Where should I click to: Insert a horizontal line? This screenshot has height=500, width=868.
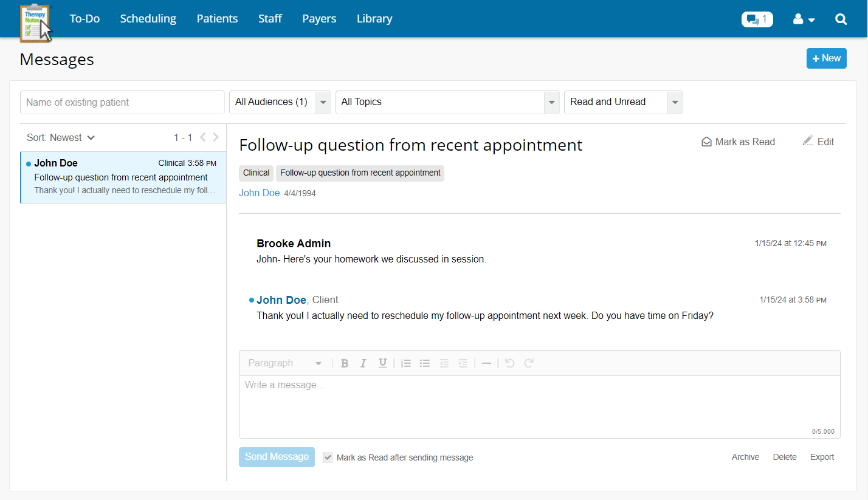click(x=486, y=363)
